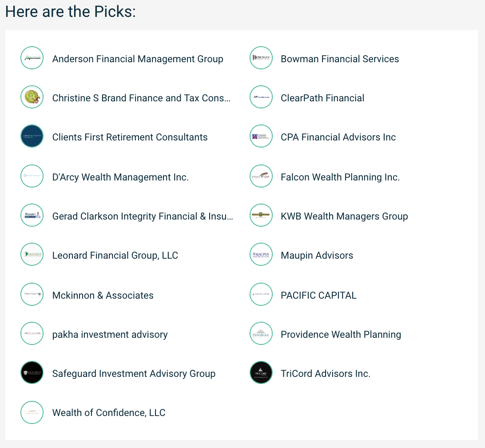Screen dimensions: 485x448
Task: Click the Wealth of Confidence logo thumbnail
Action: [32, 412]
